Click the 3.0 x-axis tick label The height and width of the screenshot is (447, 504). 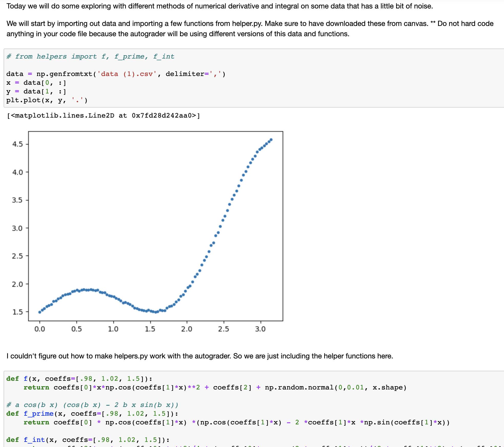click(260, 329)
